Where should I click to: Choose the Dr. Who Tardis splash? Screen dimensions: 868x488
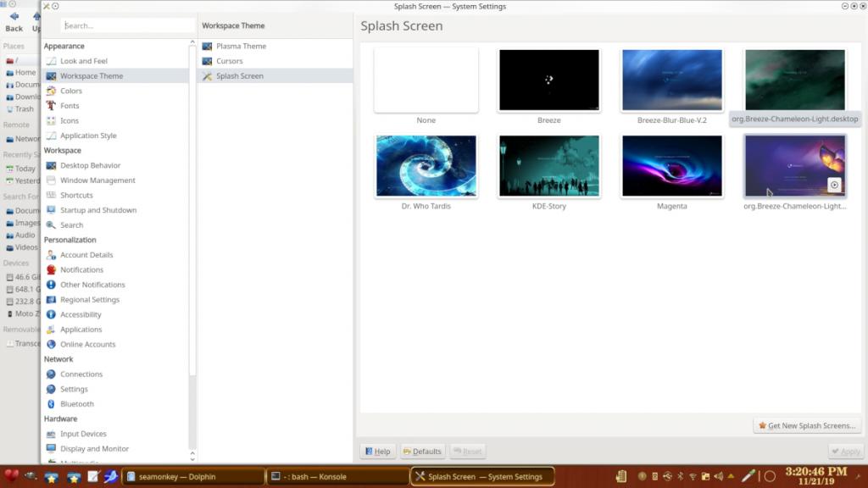(426, 166)
